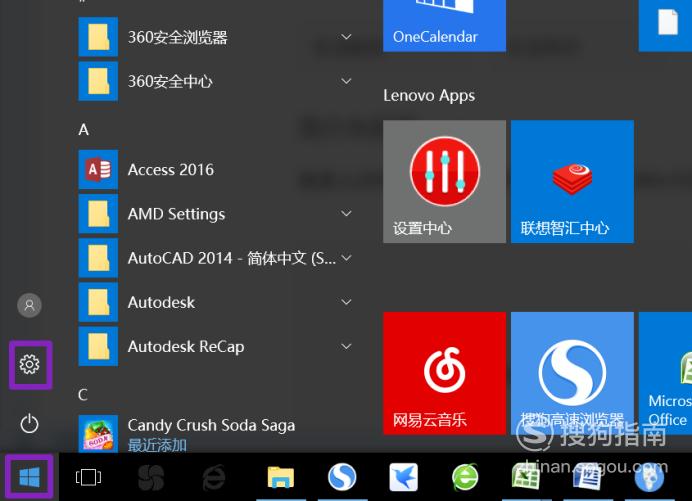Open the 设置中心 tile
The image size is (692, 501).
pos(444,181)
